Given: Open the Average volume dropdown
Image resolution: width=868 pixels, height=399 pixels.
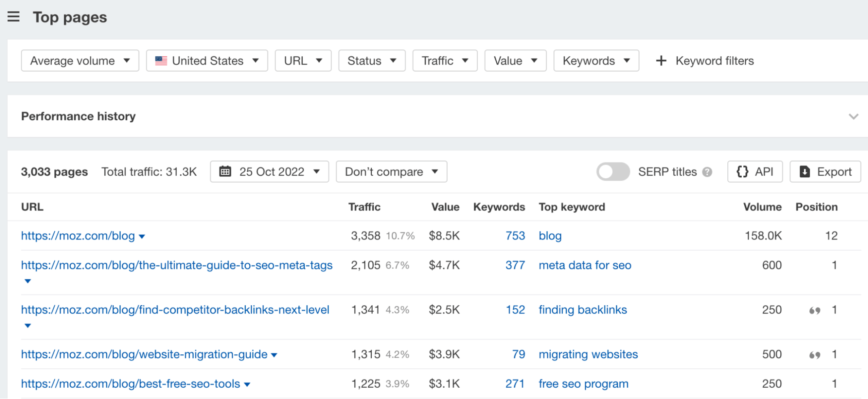Looking at the screenshot, I should coord(79,61).
